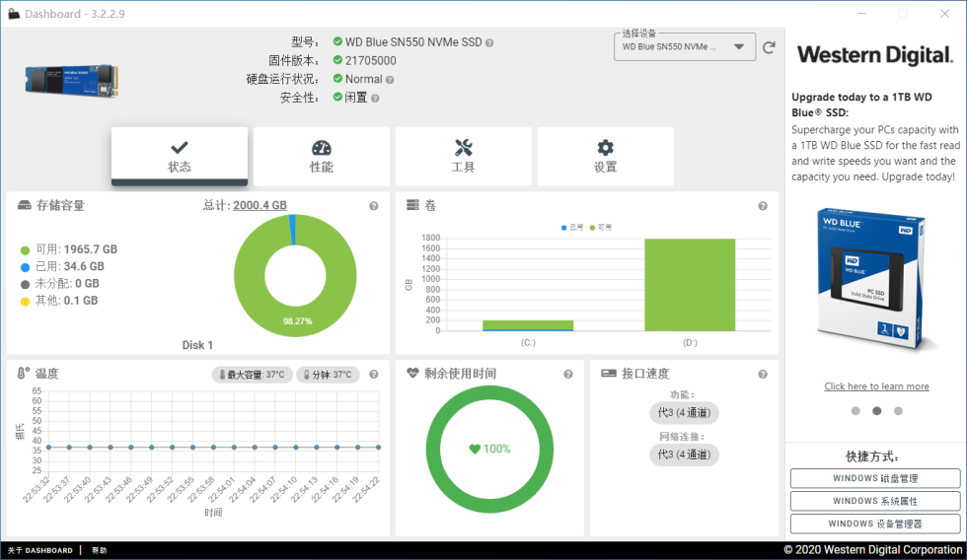Open help icon next to model name
The width and height of the screenshot is (967, 560).
[489, 43]
